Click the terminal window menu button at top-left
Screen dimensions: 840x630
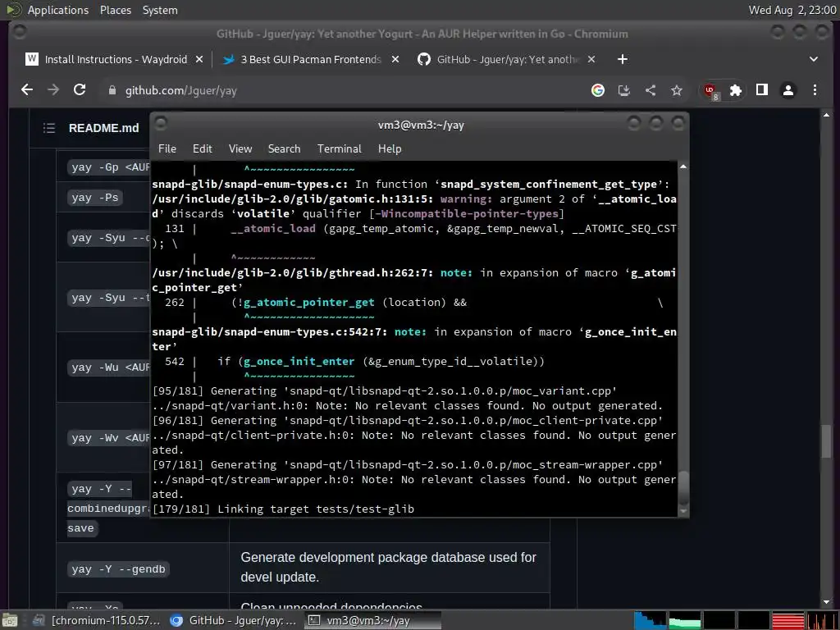(161, 124)
